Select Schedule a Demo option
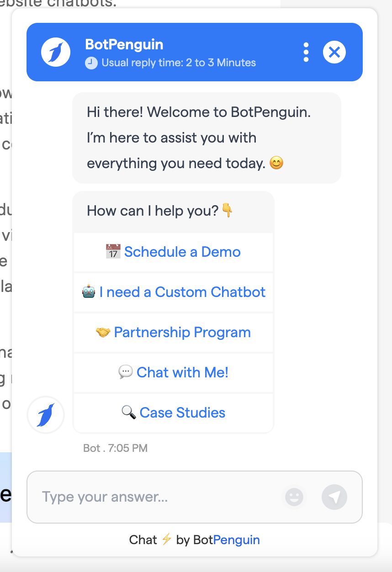Viewport: 392px width, 572px height. [182, 252]
